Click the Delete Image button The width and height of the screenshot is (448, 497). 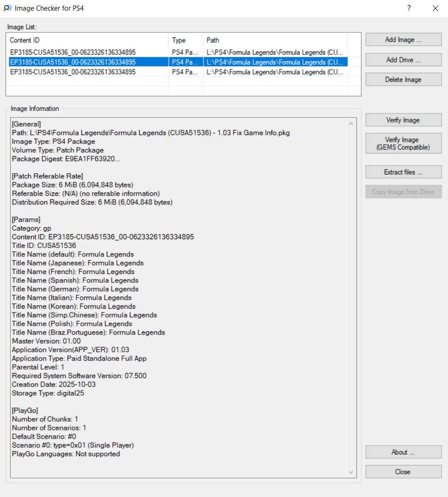[403, 80]
